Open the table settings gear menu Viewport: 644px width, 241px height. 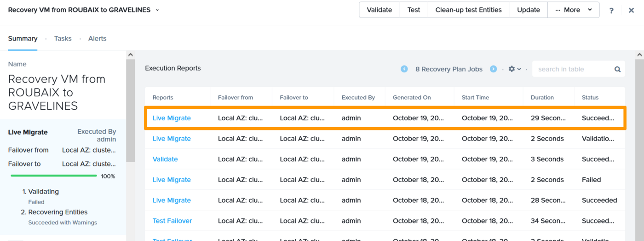514,69
